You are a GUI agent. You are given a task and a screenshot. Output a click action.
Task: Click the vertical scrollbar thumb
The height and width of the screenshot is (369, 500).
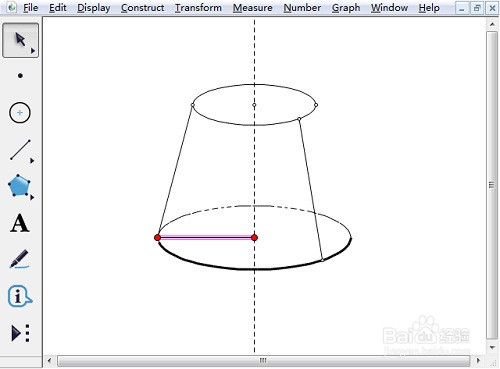(492, 185)
